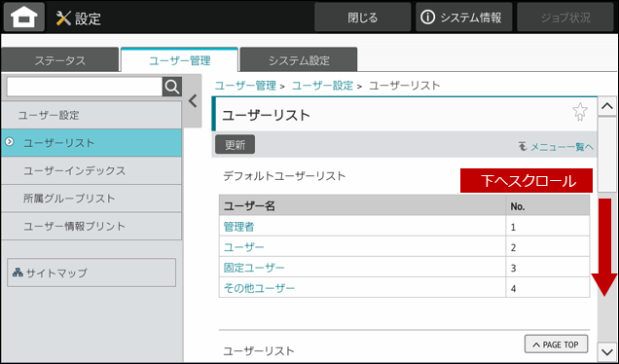Click the scroll down arrow
This screenshot has height=364, width=619.
point(607,351)
